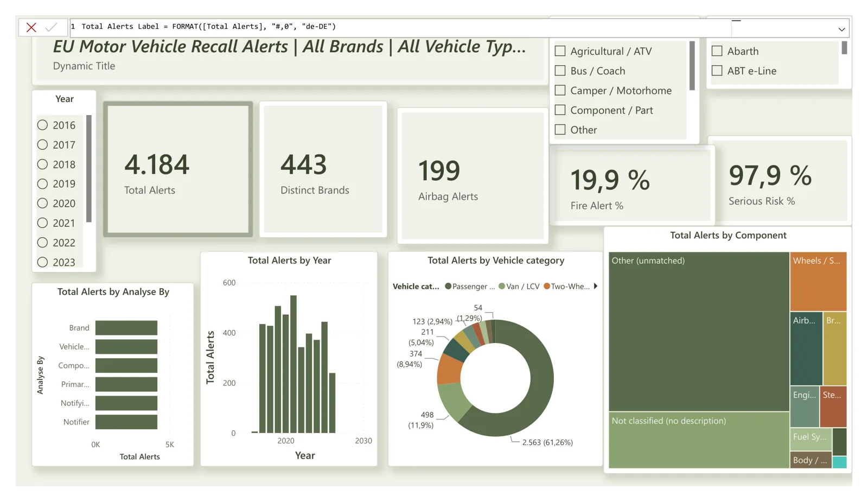Click the Two-Whe... legend color dot
868x502 pixels.
(547, 286)
